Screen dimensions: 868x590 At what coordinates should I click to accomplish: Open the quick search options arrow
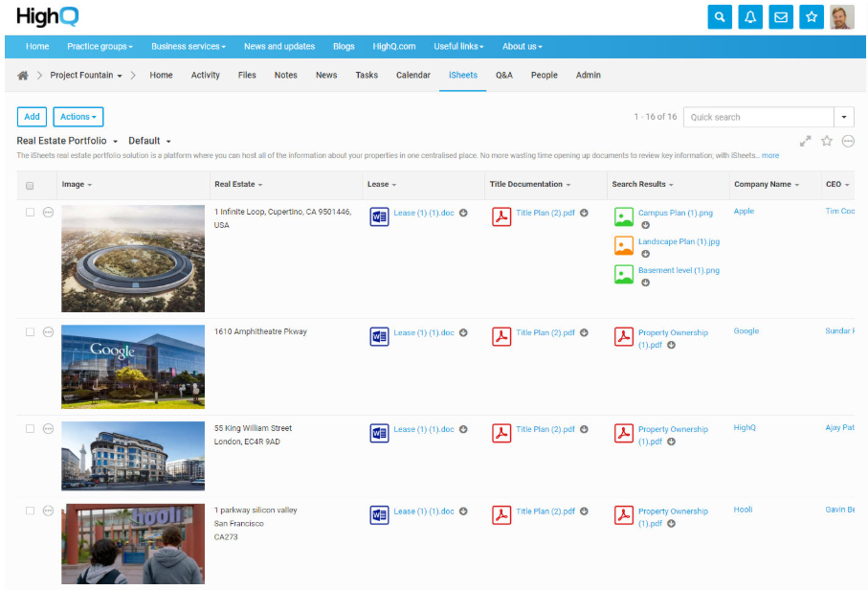tap(844, 117)
